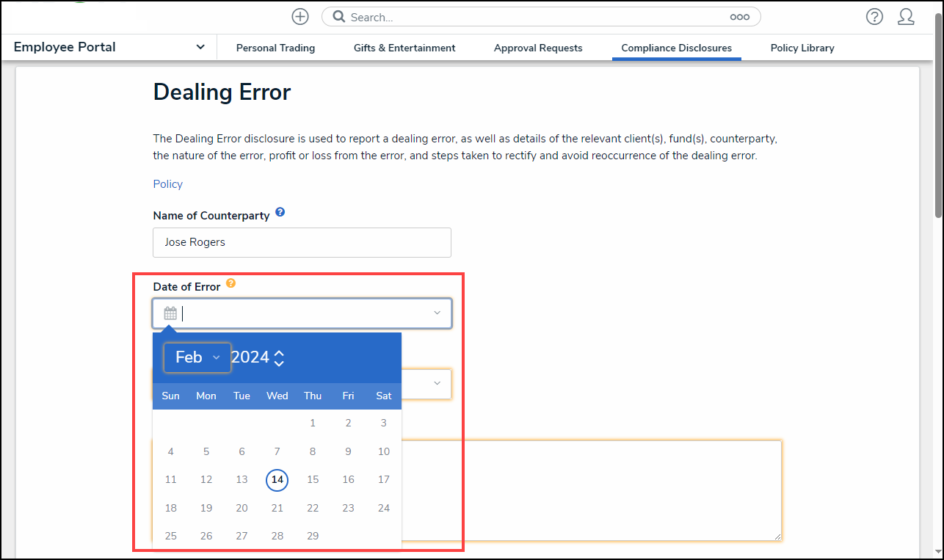Image resolution: width=944 pixels, height=560 pixels.
Task: Open the Feb month dropdown
Action: pos(197,357)
